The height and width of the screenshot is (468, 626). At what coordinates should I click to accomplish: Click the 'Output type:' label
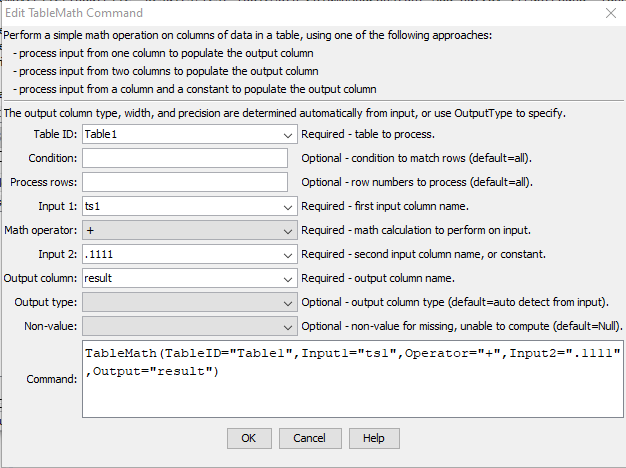(x=46, y=302)
